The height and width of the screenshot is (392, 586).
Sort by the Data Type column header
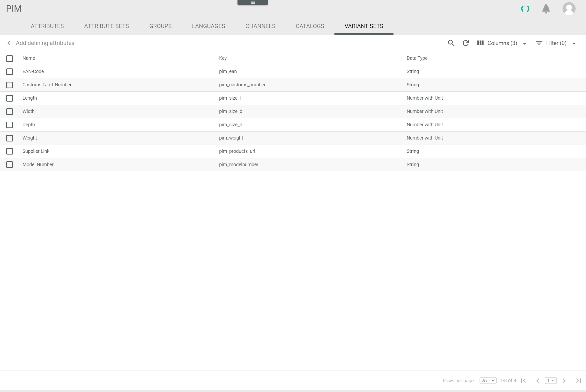pyautogui.click(x=417, y=58)
